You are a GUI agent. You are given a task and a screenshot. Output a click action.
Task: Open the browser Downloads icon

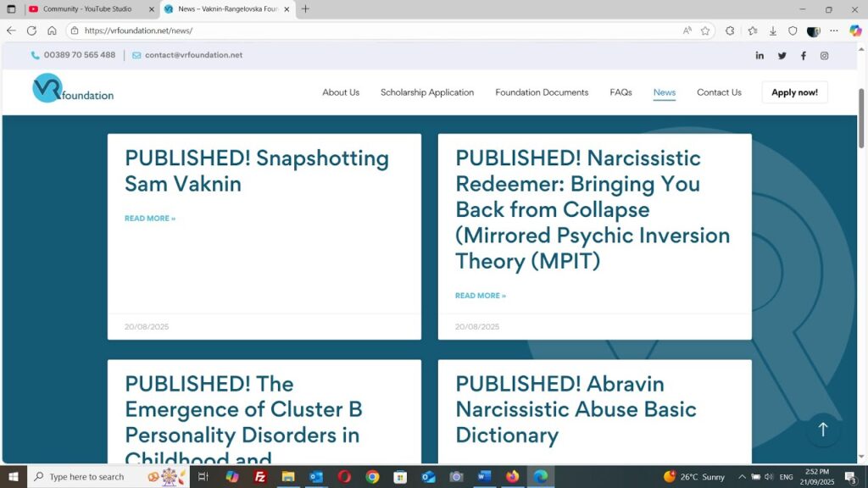[x=772, y=30]
